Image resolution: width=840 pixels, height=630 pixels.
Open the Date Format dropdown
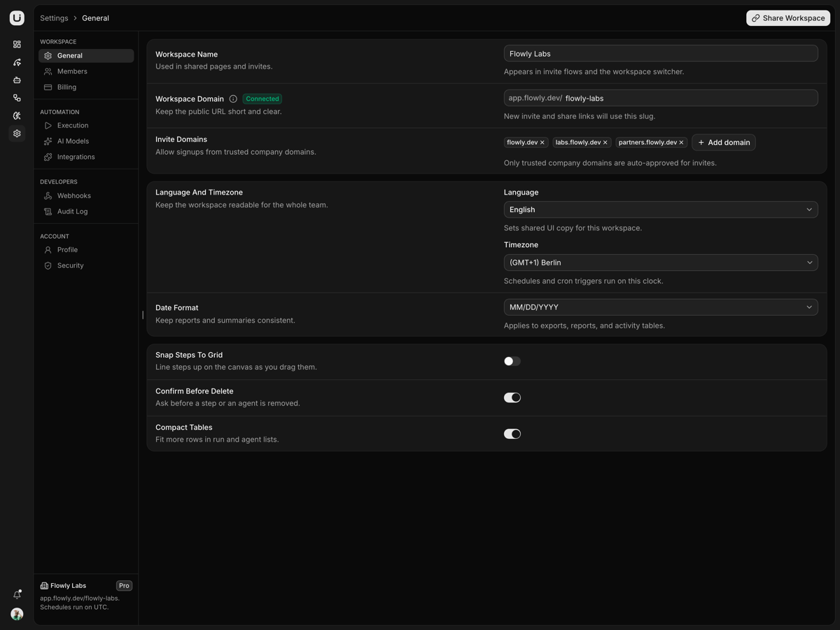point(661,307)
